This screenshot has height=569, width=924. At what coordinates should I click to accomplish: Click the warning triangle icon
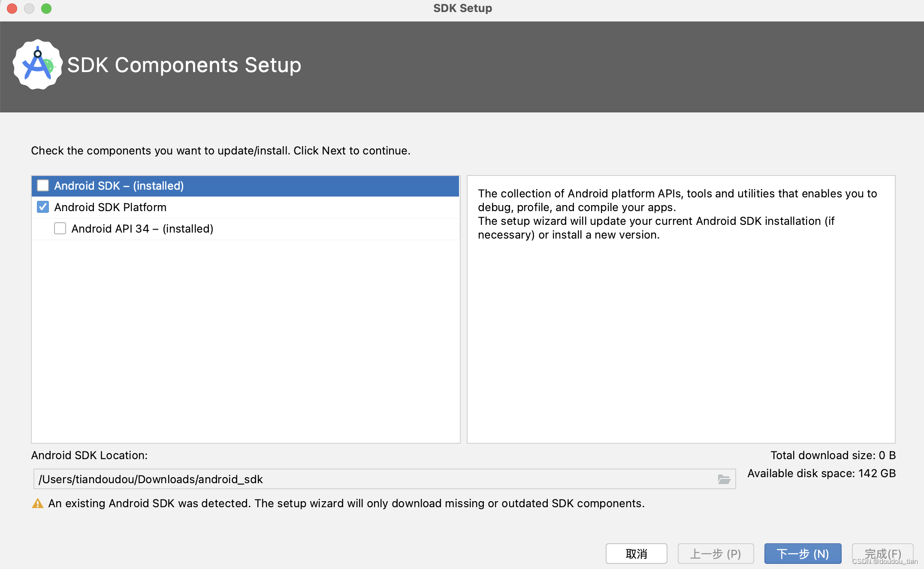38,503
